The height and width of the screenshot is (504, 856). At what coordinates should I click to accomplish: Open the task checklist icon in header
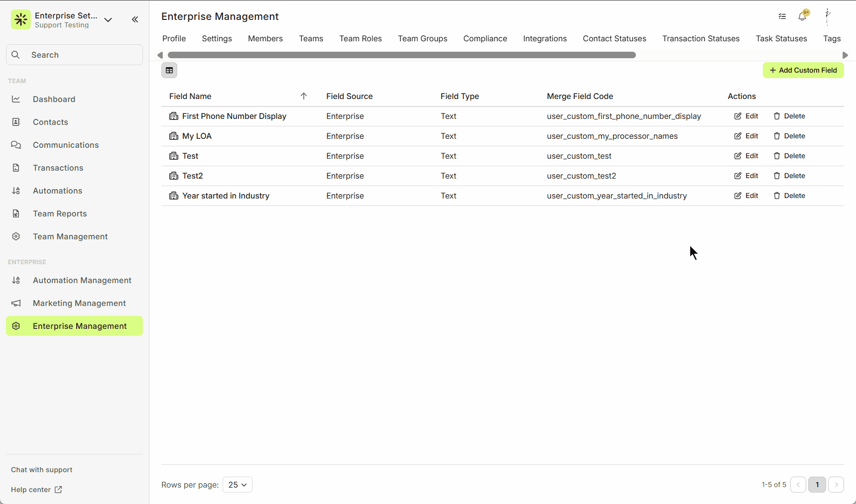point(782,16)
